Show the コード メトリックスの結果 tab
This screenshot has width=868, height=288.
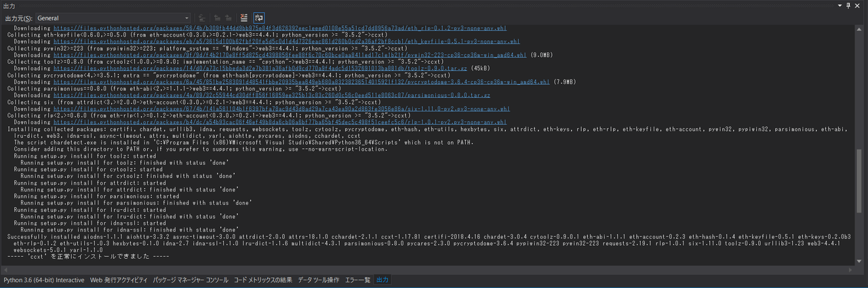262,280
